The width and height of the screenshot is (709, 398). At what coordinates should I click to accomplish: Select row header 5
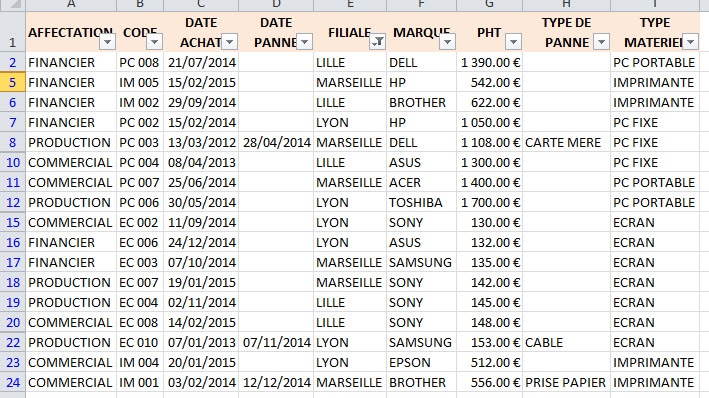point(13,82)
